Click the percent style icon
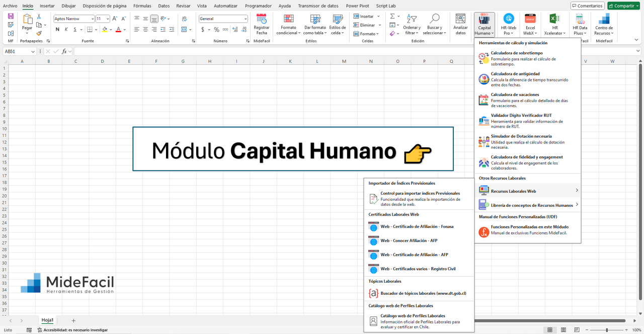The image size is (644, 334). point(216,30)
